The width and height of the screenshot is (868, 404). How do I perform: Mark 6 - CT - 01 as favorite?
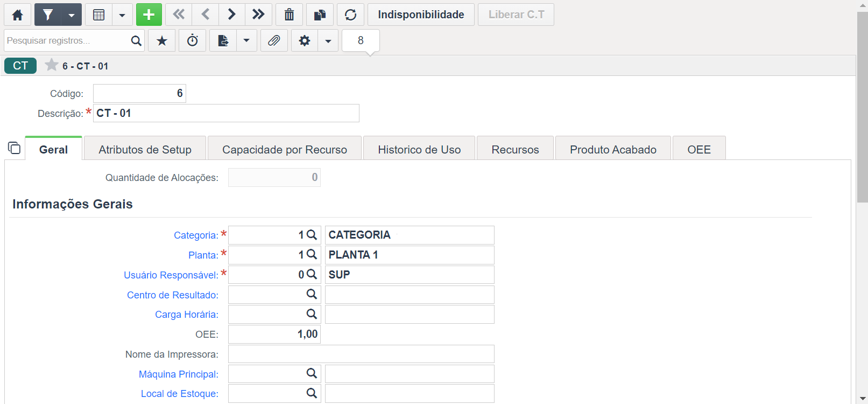coord(52,65)
